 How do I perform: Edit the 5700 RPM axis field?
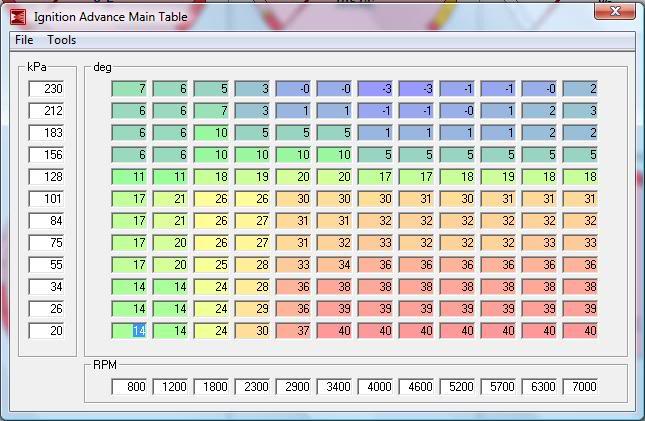coord(498,386)
